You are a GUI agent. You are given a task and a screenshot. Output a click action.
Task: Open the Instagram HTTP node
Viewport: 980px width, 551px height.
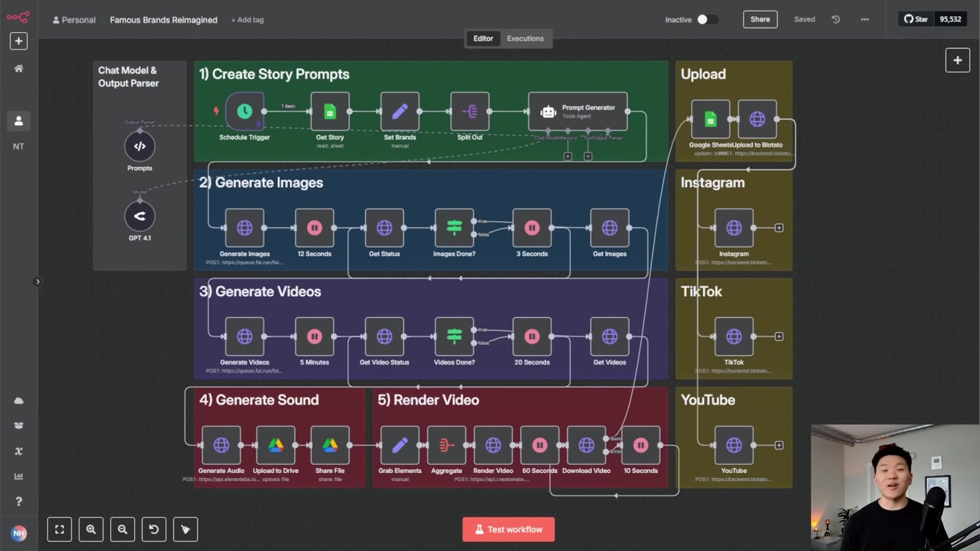pyautogui.click(x=734, y=227)
